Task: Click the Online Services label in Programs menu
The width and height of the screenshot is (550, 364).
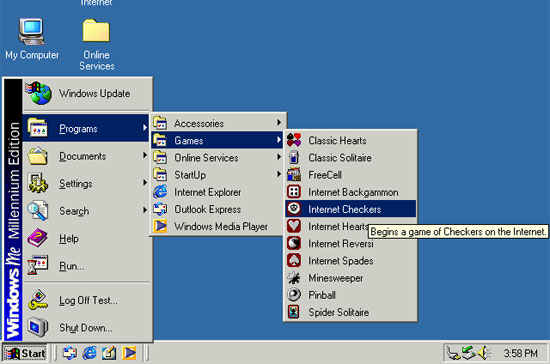Action: click(206, 158)
